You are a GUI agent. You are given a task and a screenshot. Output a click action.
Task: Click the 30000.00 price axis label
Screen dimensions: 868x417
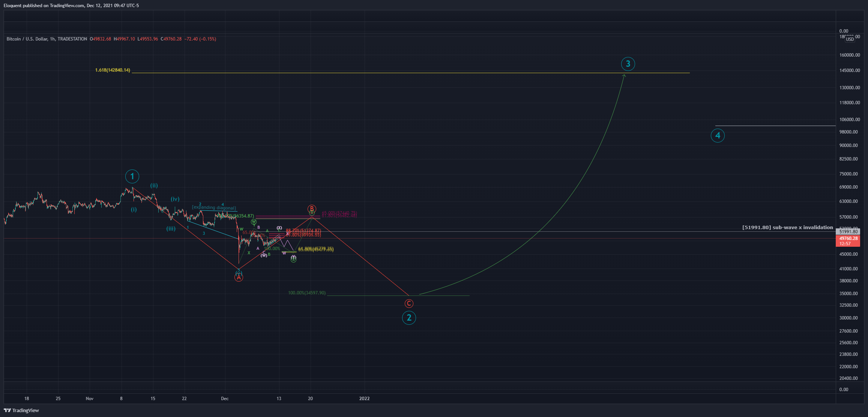pyautogui.click(x=848, y=318)
